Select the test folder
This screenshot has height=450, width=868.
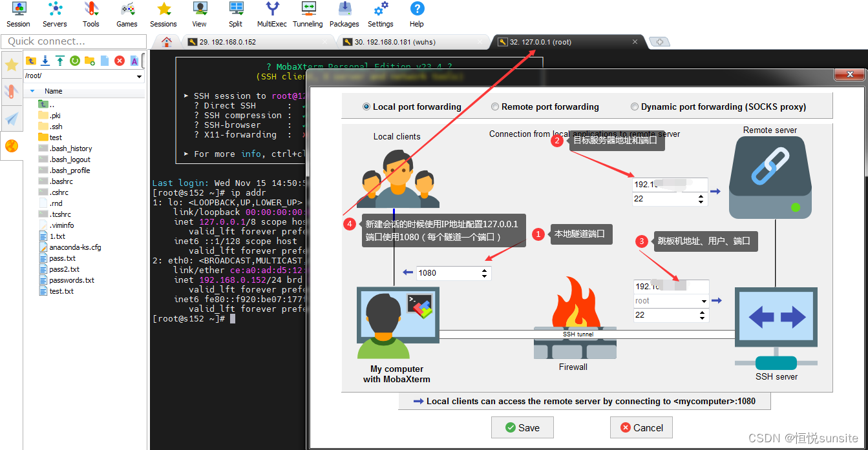[50, 138]
